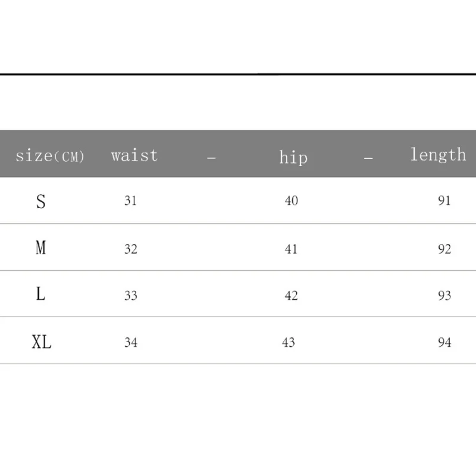This screenshot has width=476, height=476.
Task: Click hip value 42 for size L
Action: (292, 295)
